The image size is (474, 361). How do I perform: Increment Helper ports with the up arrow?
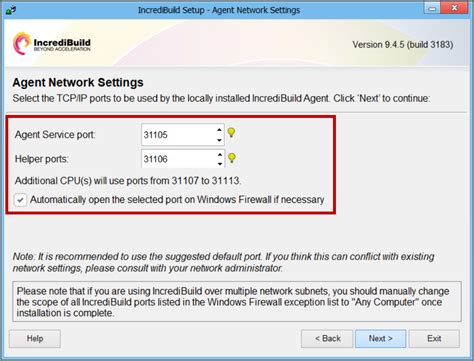click(220, 154)
